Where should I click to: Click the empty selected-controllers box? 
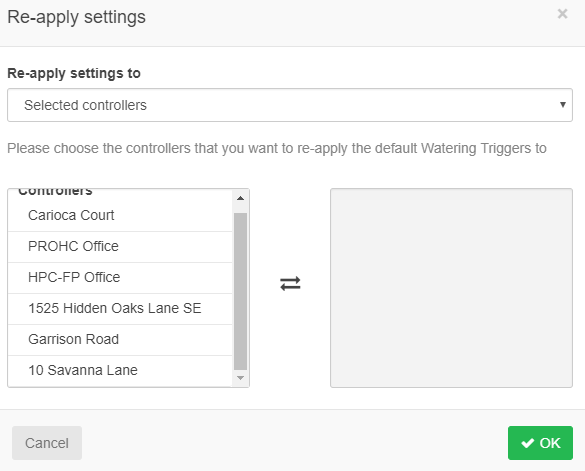451,288
